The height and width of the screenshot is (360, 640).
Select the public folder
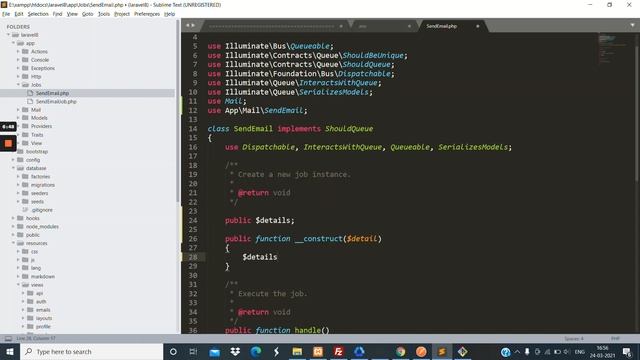[33, 235]
